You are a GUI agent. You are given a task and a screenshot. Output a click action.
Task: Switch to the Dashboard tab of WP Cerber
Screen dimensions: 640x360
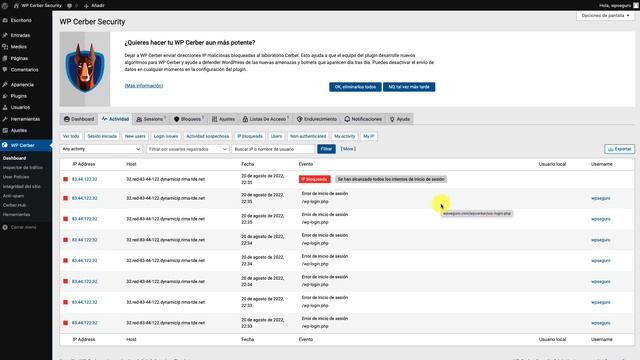[79, 119]
